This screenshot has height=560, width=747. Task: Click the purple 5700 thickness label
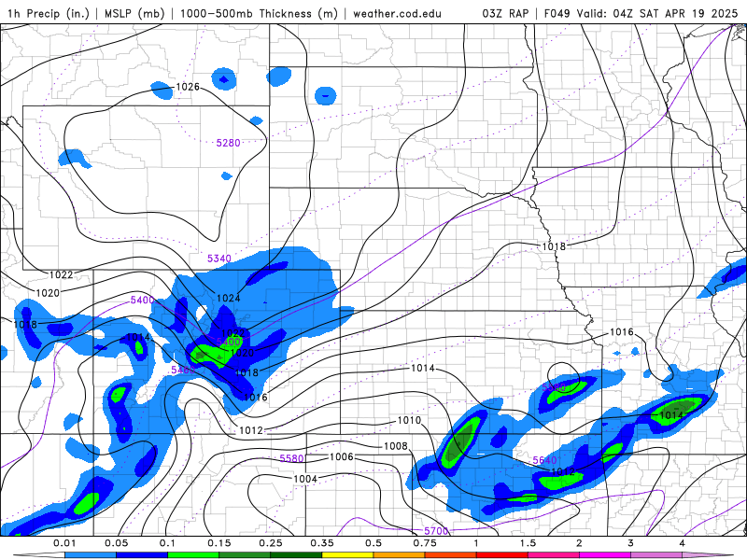click(x=436, y=530)
